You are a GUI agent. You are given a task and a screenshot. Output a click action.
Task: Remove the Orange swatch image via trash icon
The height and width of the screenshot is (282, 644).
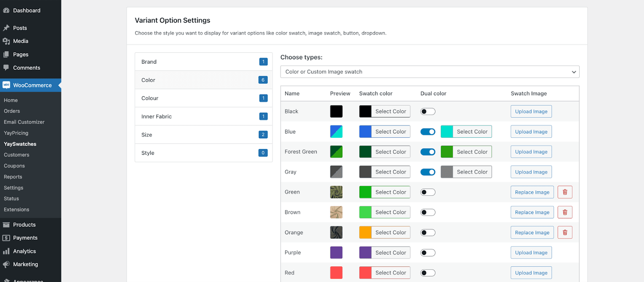(565, 232)
